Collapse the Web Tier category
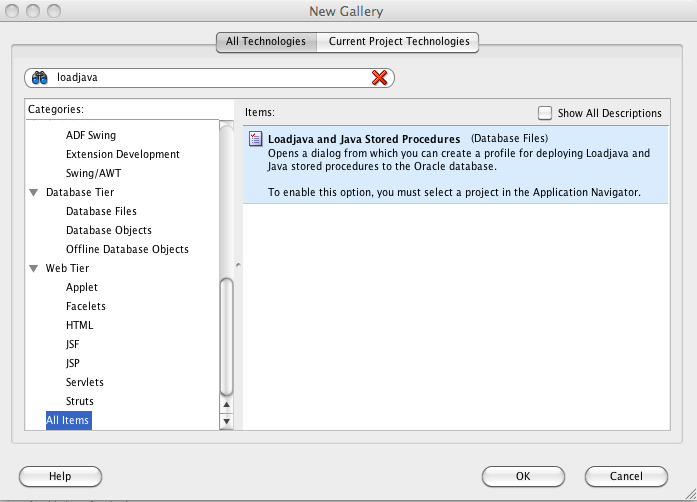697x502 pixels. tap(34, 268)
